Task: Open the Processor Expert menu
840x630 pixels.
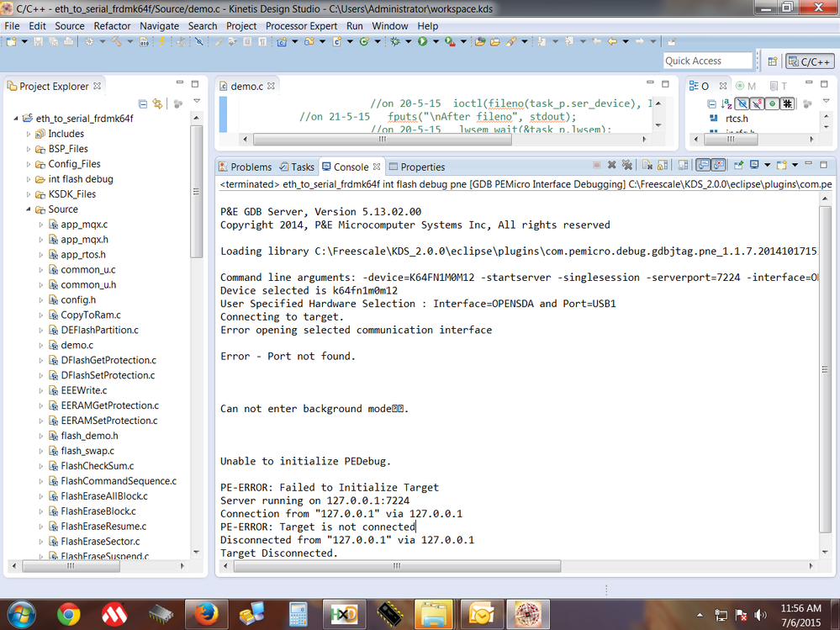Action: (x=301, y=26)
